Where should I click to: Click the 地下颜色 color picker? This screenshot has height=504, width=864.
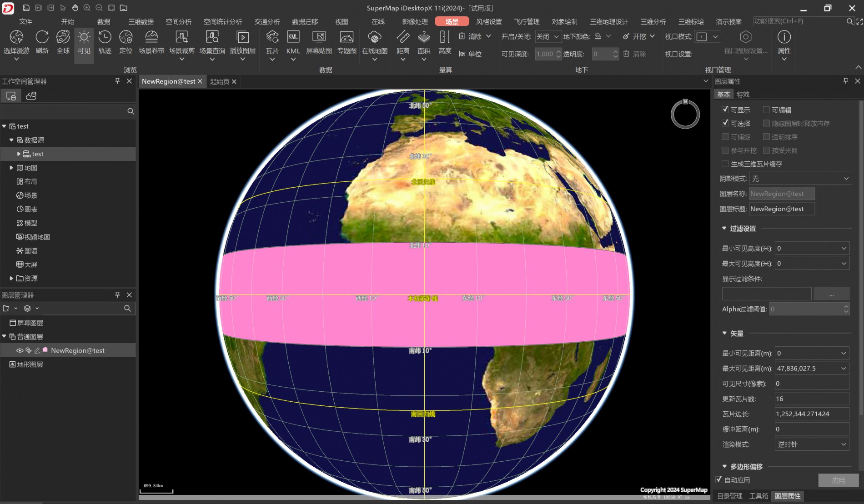[x=603, y=36]
